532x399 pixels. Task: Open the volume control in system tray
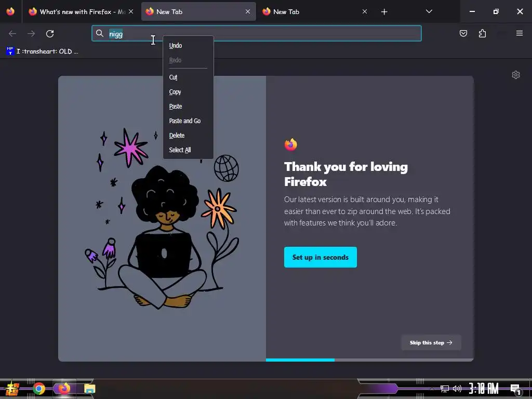457,389
